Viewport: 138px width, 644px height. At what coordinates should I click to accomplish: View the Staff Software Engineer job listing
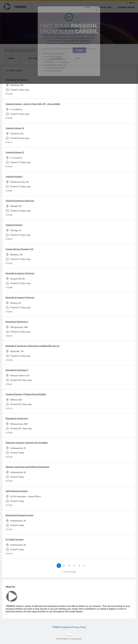pos(17,491)
